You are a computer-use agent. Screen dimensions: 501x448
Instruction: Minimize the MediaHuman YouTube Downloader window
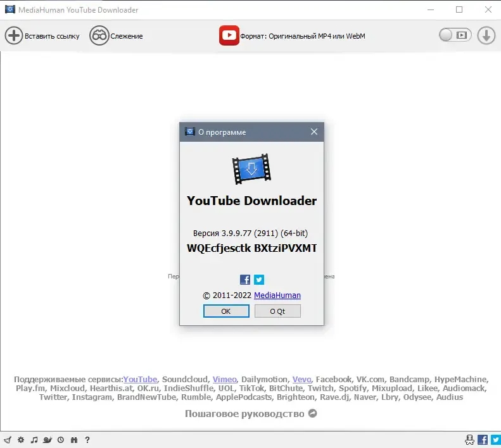coord(431,9)
